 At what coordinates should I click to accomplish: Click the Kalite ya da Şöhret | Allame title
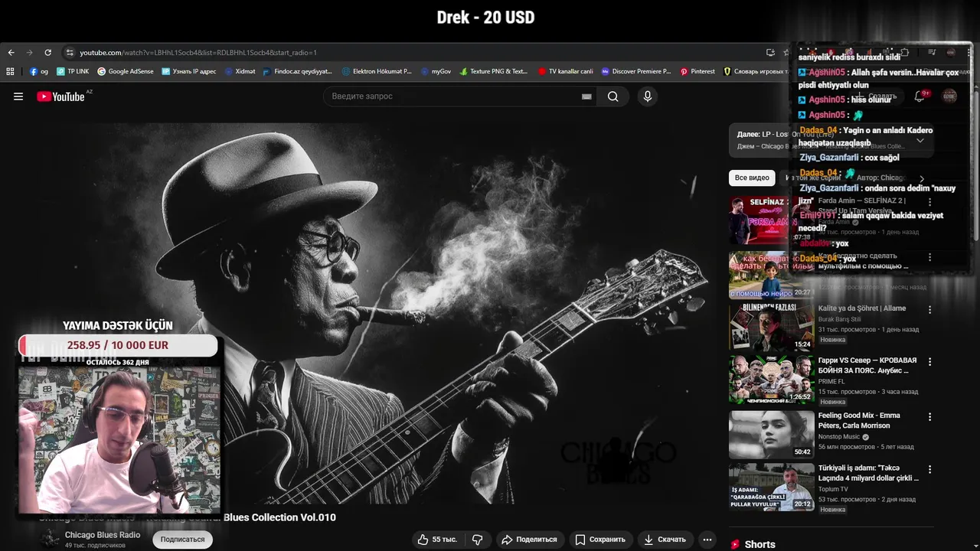coord(862,308)
